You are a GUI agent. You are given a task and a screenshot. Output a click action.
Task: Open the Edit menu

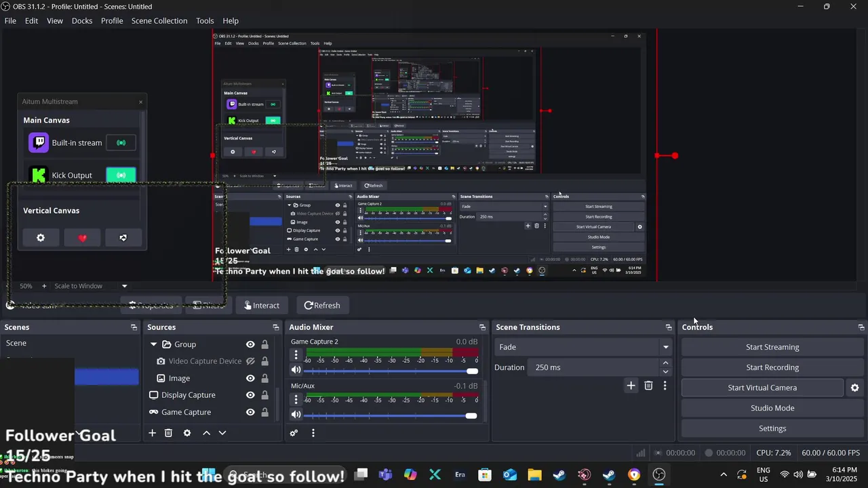tap(32, 21)
